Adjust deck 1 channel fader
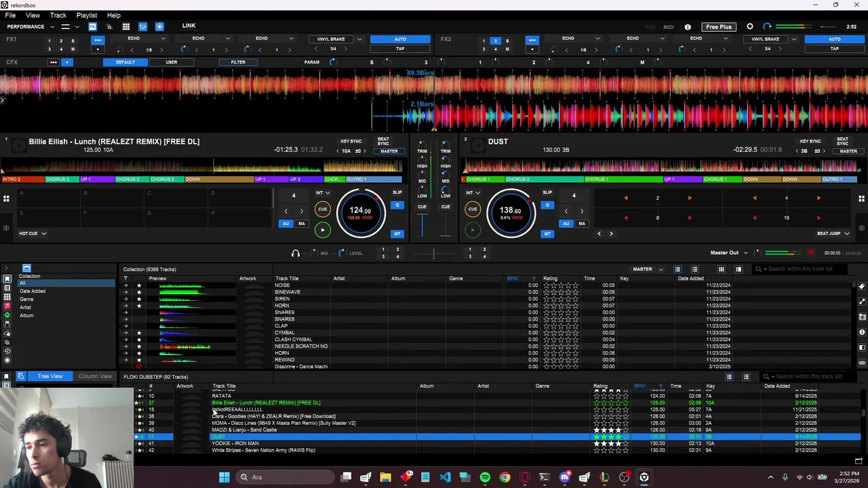The image size is (868, 488). pos(422,226)
